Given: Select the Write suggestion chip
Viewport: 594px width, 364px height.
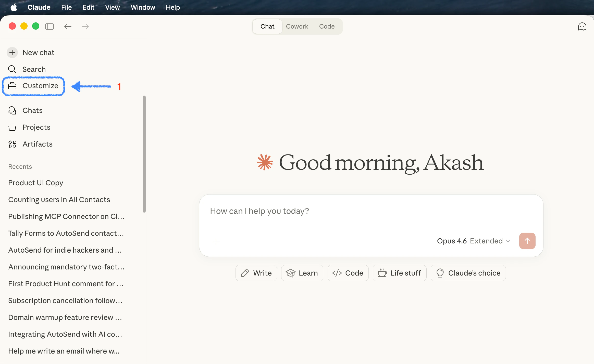Looking at the screenshot, I should pyautogui.click(x=256, y=273).
